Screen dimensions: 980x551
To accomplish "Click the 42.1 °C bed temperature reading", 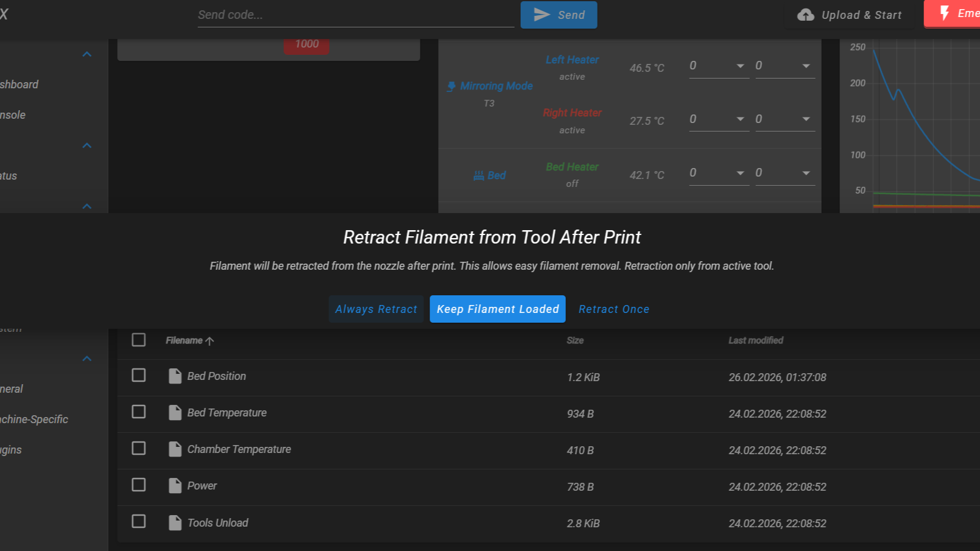I will 647,175.
